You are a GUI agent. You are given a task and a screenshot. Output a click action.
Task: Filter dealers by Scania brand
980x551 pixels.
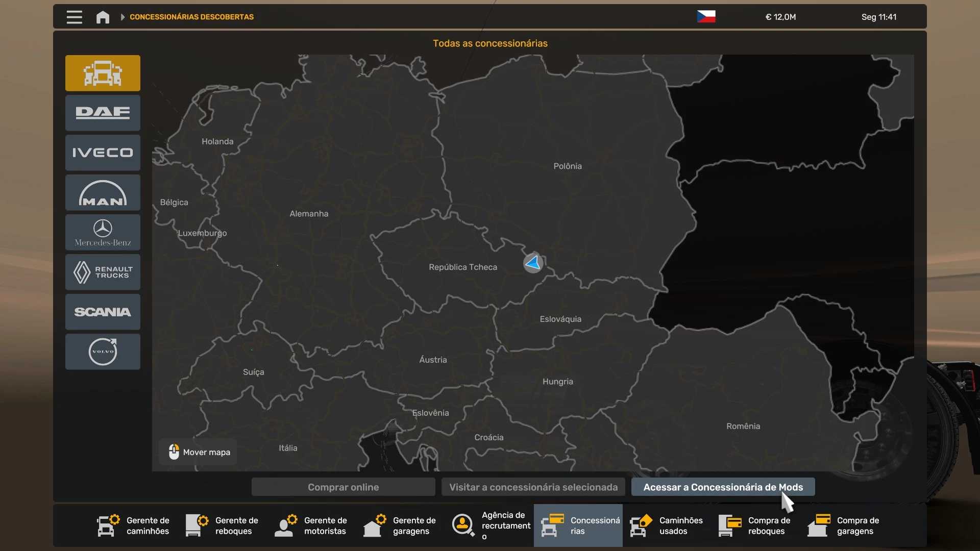(103, 312)
